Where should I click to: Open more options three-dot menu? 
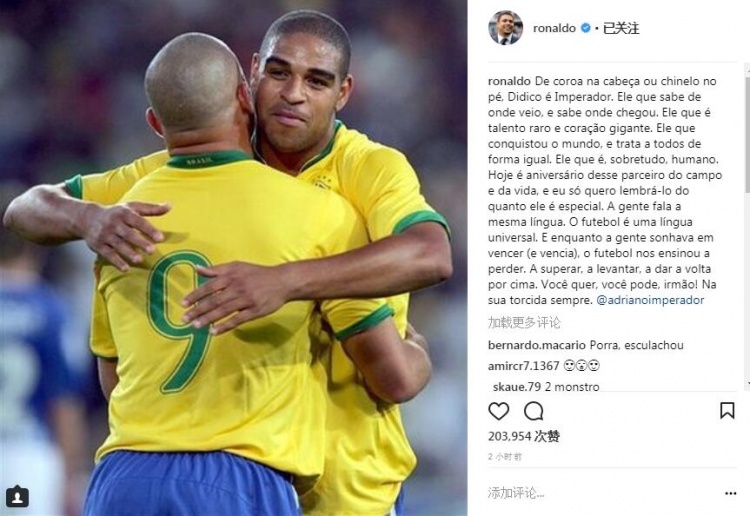[730, 494]
